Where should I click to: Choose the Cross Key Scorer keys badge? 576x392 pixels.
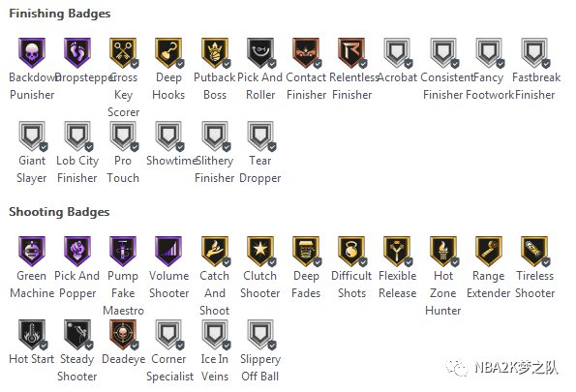124,53
